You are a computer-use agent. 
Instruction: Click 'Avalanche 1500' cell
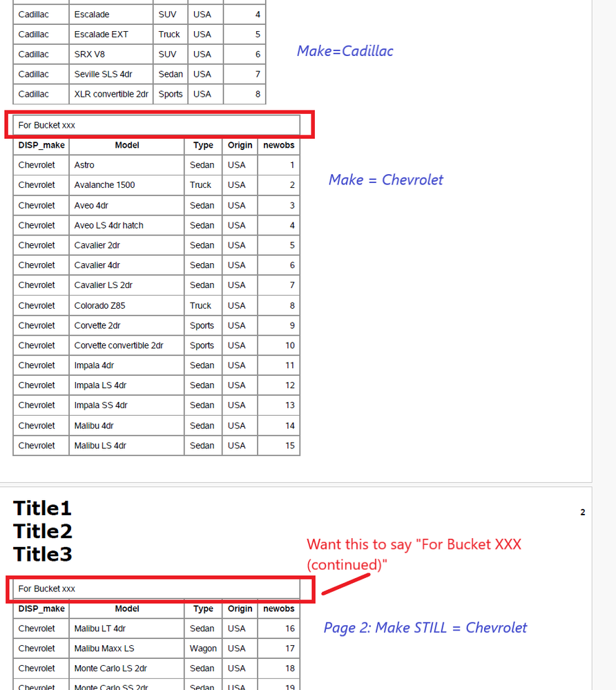pos(126,185)
